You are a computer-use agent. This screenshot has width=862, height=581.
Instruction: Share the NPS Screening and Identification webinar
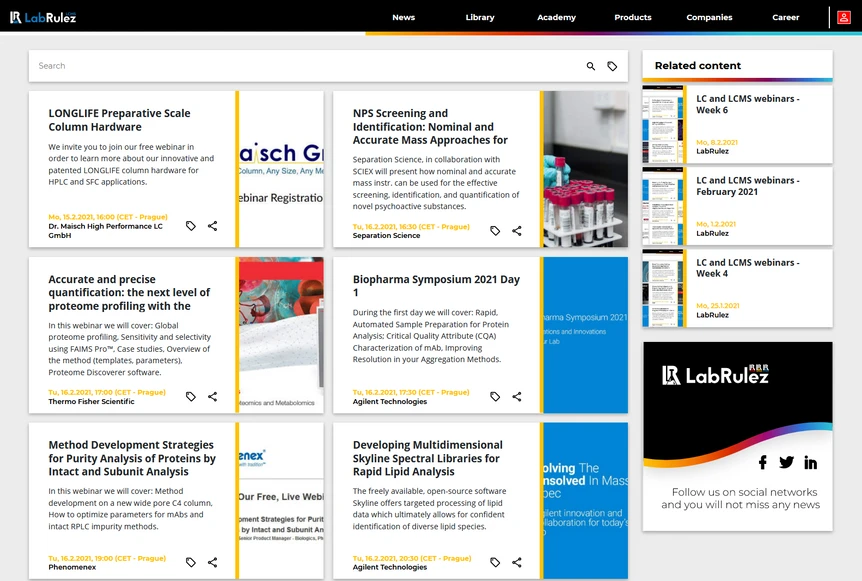pos(517,231)
